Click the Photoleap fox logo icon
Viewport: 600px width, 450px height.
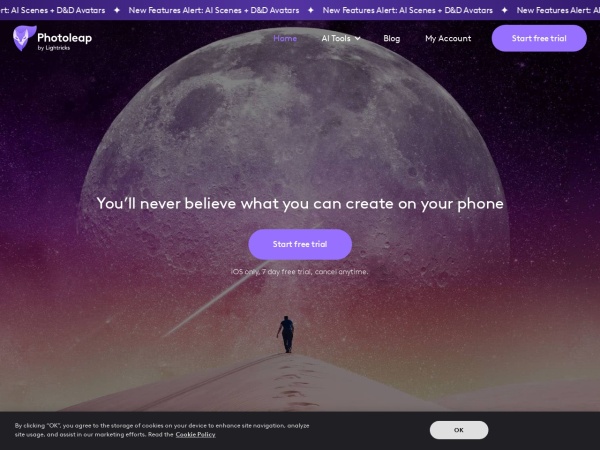click(x=24, y=38)
